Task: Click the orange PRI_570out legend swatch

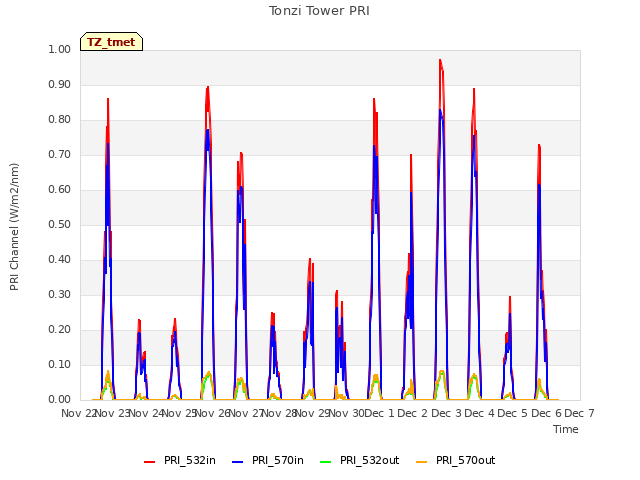Action: (x=422, y=461)
